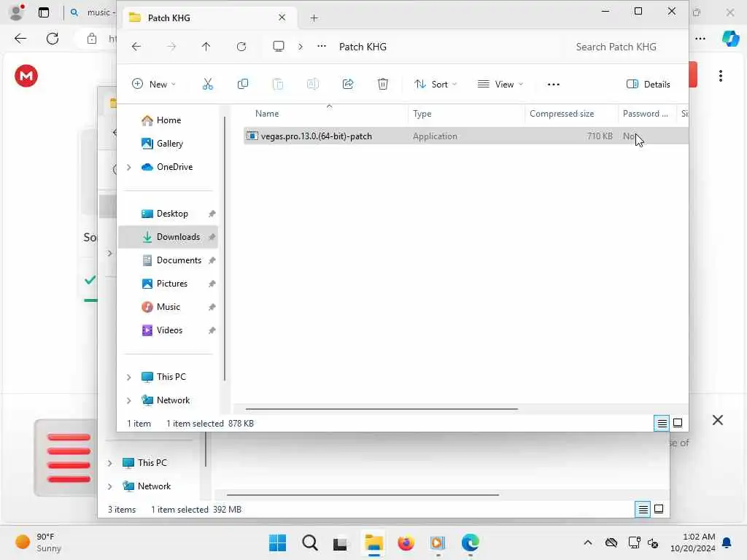This screenshot has width=747, height=560.
Task: Sort by the Type column header
Action: [x=466, y=114]
